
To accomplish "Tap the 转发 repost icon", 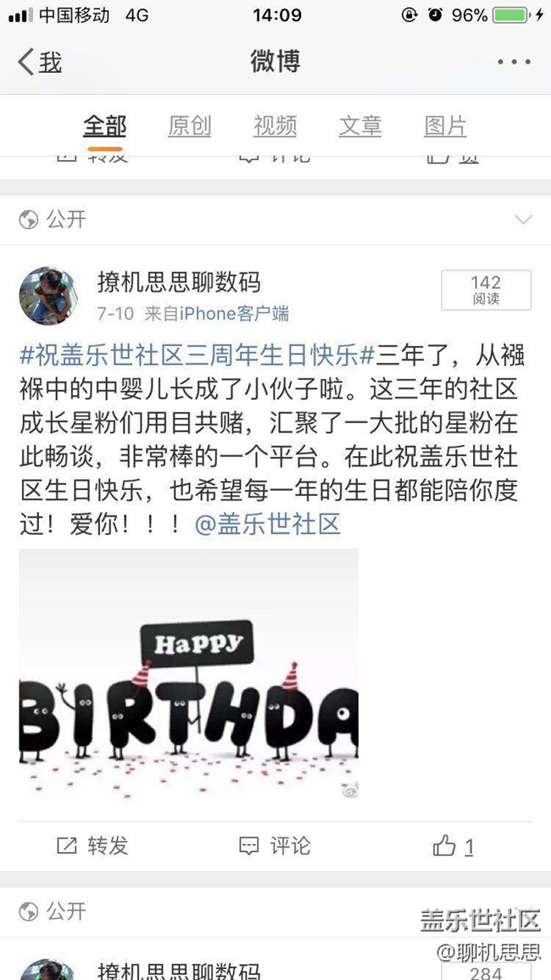I will pos(67,846).
